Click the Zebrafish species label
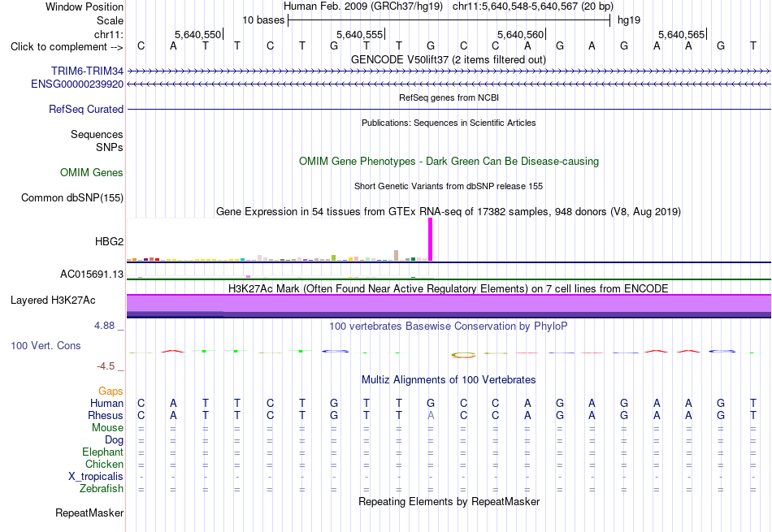This screenshot has height=532, width=772. click(102, 489)
